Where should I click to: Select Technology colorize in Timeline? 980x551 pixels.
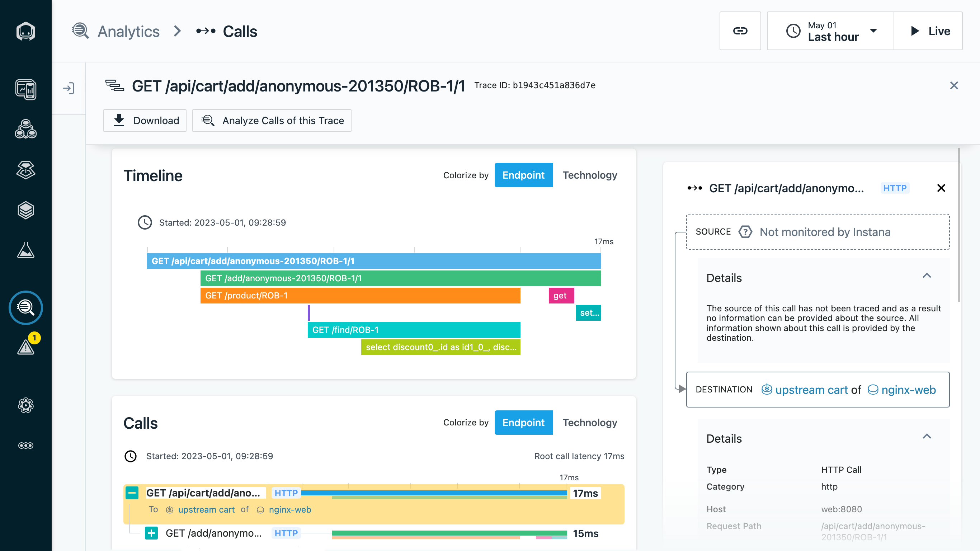coord(590,175)
